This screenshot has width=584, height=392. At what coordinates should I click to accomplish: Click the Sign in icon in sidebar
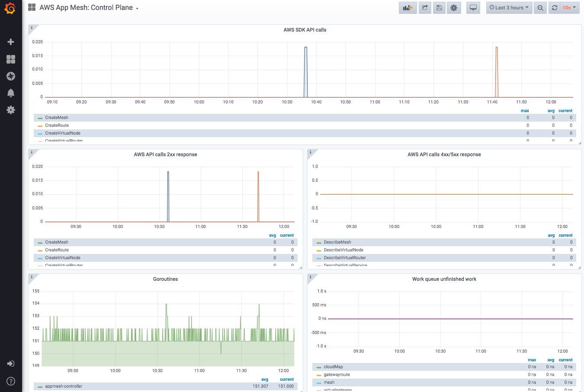pos(11,364)
